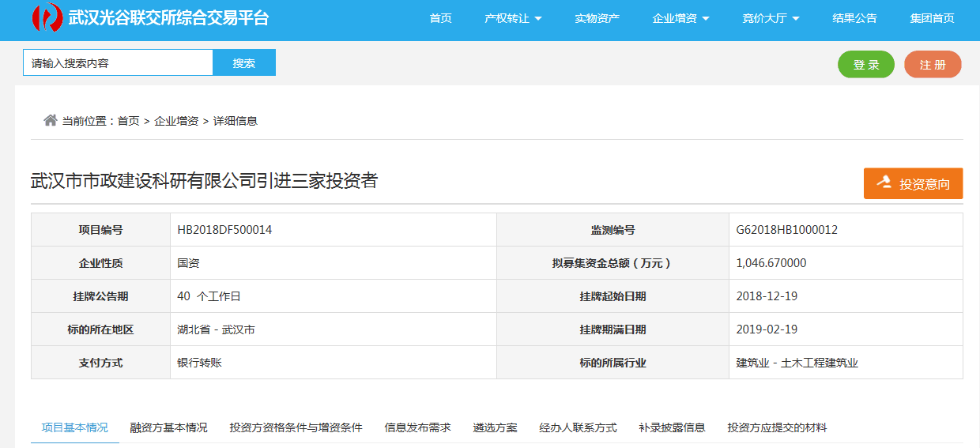Switch to 融资方基本情况 tab
The height and width of the screenshot is (448, 980).
pos(169,427)
